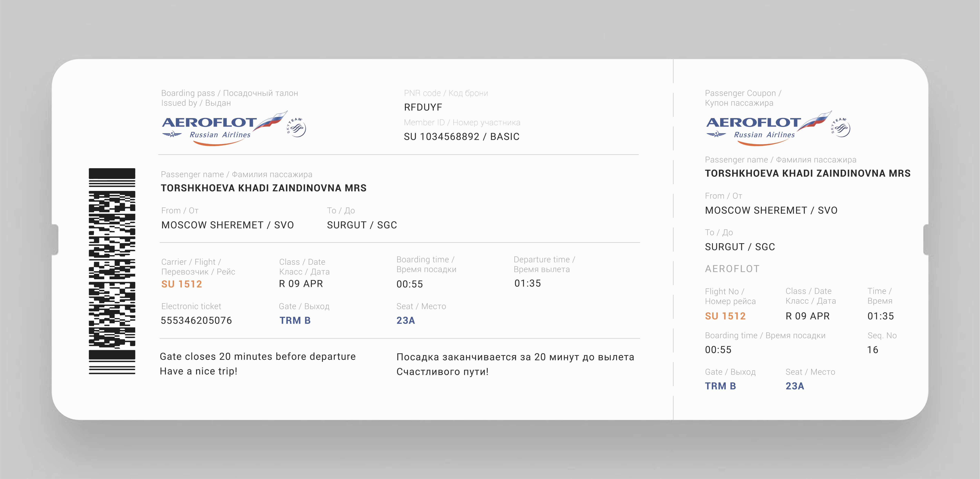Click the departure time 01:35 on main pass

(x=527, y=283)
